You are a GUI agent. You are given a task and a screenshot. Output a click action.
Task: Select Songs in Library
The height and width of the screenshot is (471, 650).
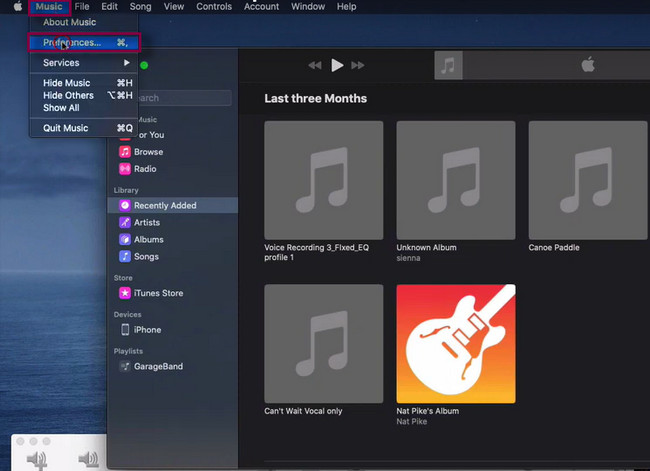pyautogui.click(x=172, y=256)
